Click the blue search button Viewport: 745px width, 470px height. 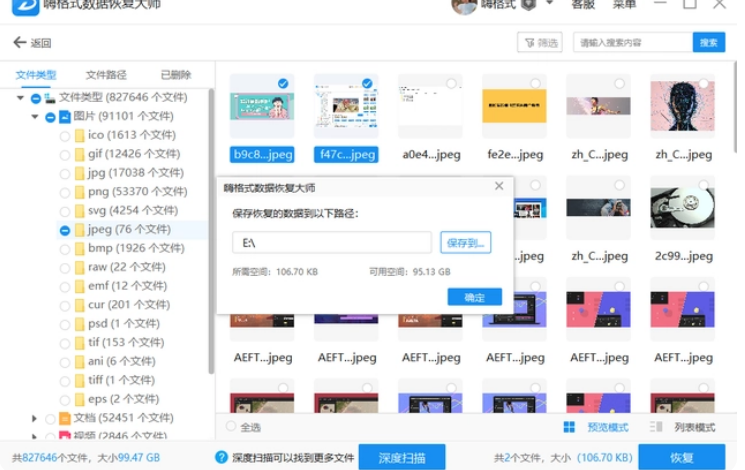click(708, 43)
